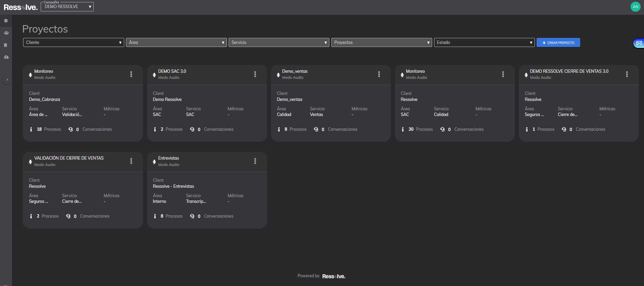
Task: Open the Cliente filter dropdown
Action: coord(74,43)
